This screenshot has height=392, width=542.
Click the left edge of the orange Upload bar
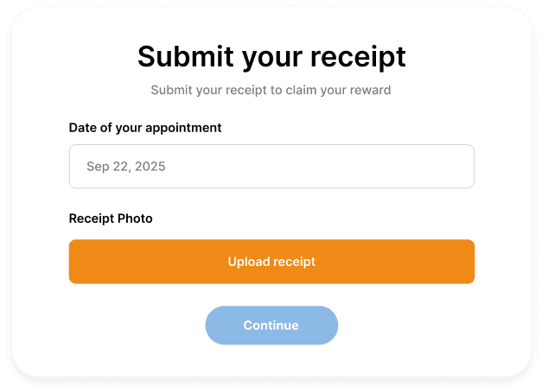(x=78, y=262)
